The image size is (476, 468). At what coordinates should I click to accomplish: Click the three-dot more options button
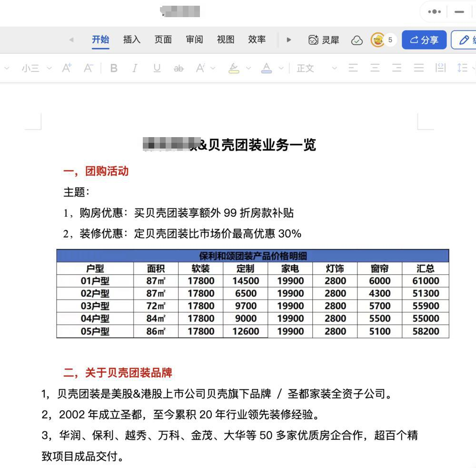pos(435,11)
